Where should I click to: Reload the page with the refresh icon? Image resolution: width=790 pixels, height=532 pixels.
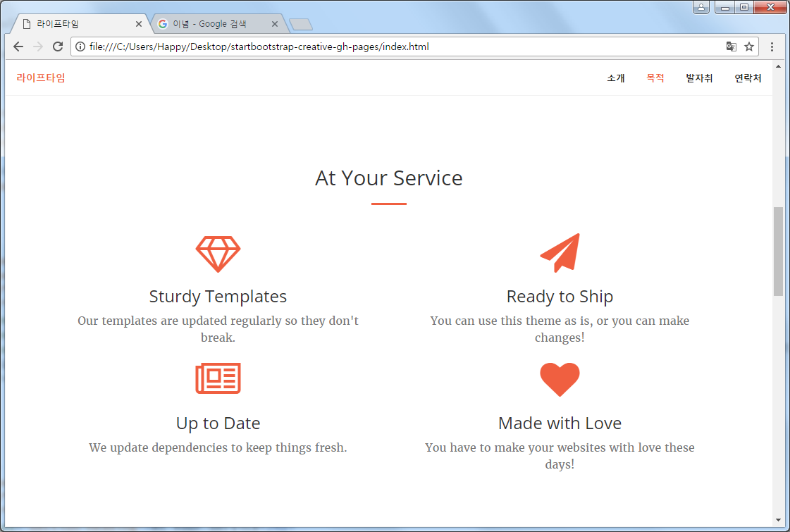(x=58, y=47)
